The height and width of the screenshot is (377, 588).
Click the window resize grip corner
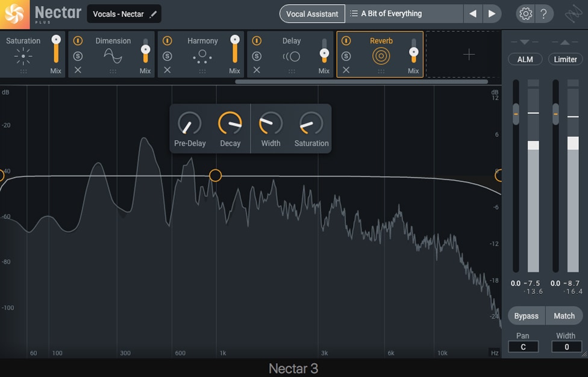pos(584,354)
